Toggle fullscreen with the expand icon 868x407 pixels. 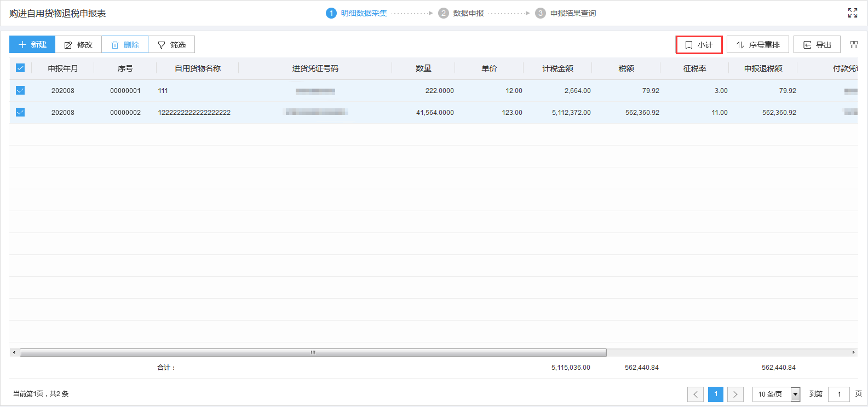coord(852,13)
